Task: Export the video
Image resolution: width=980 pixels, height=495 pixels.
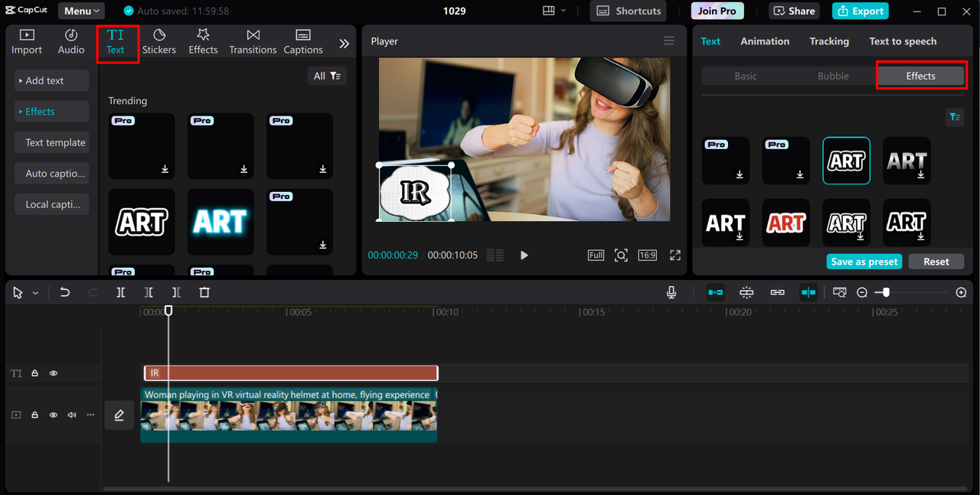Action: tap(860, 11)
